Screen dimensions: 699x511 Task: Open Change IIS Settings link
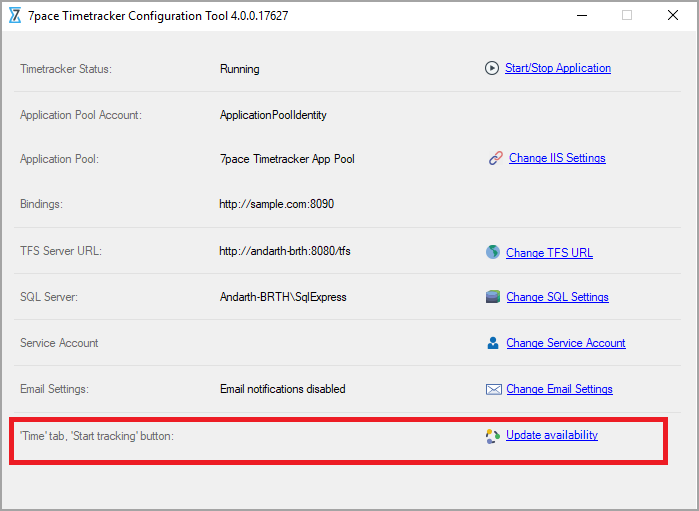[557, 158]
